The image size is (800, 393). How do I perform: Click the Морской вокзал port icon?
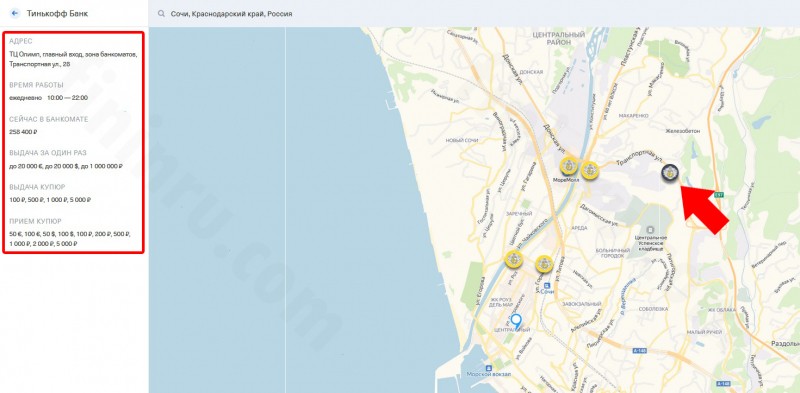[x=488, y=367]
